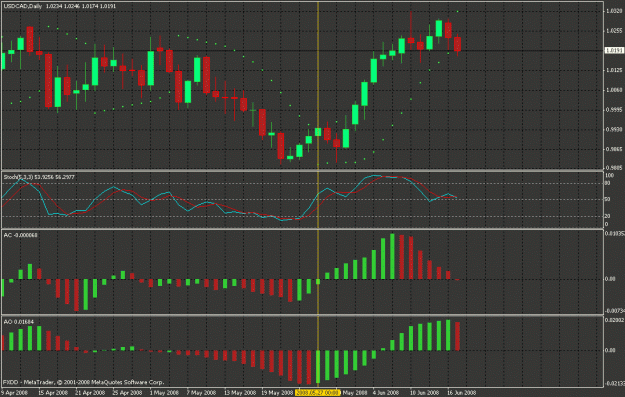The width and height of the screenshot is (625, 397).
Task: Click the 0.9865 price scale value
Action: pyautogui.click(x=614, y=149)
